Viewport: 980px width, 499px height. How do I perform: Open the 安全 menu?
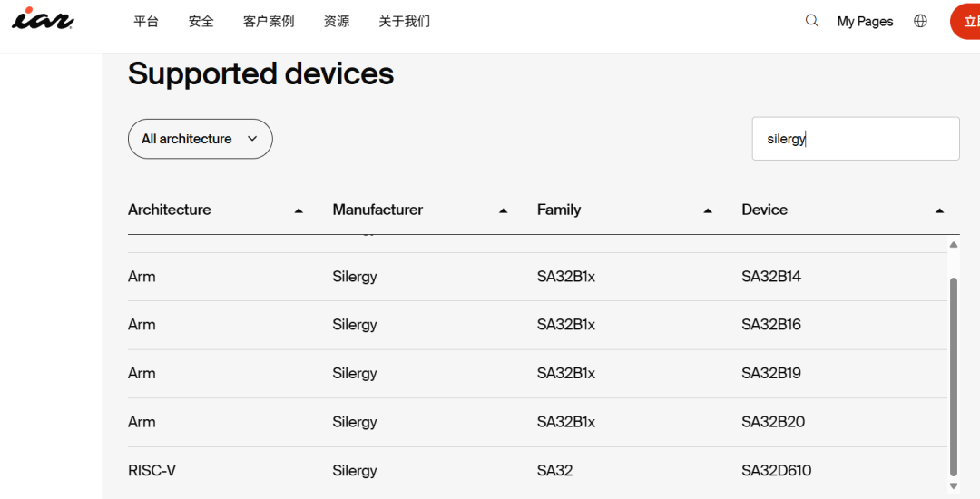pyautogui.click(x=201, y=21)
